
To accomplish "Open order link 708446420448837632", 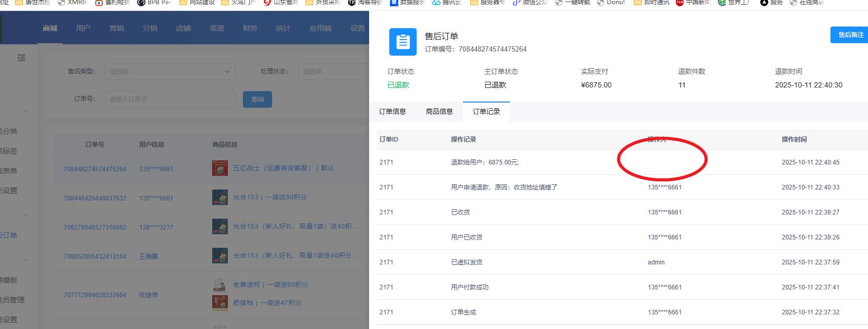I will 95,198.
